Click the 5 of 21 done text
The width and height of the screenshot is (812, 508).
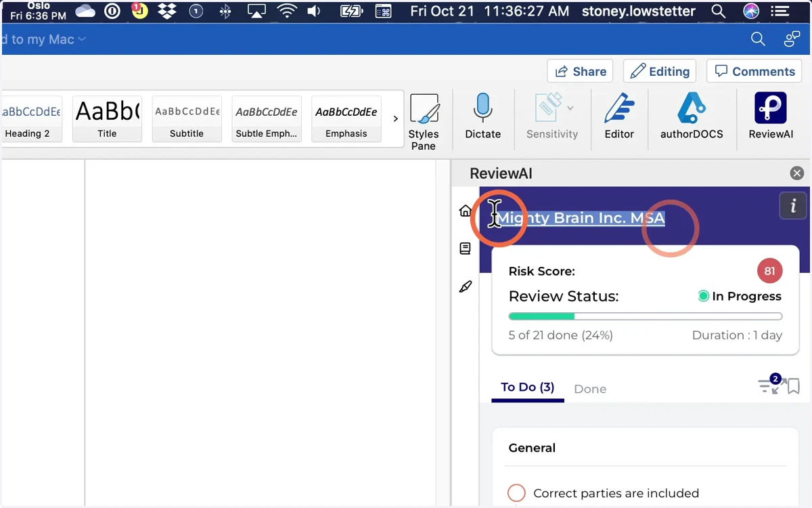(561, 335)
